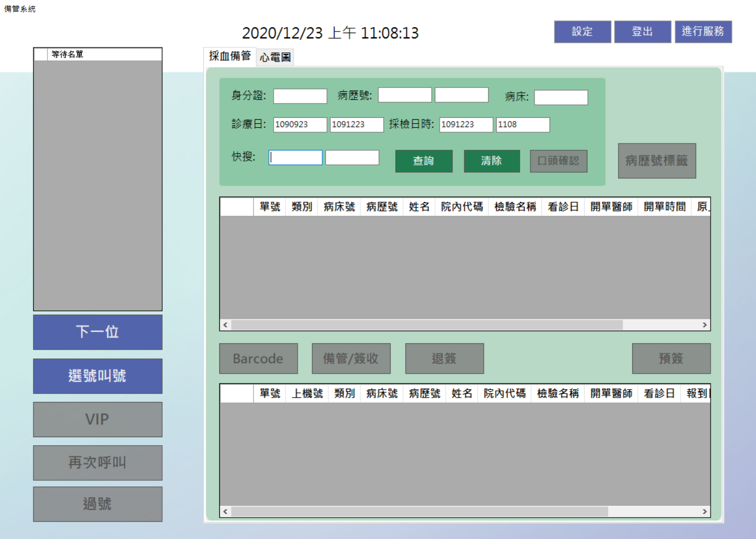
Task: Click lower table 姓名 column header
Action: [461, 393]
